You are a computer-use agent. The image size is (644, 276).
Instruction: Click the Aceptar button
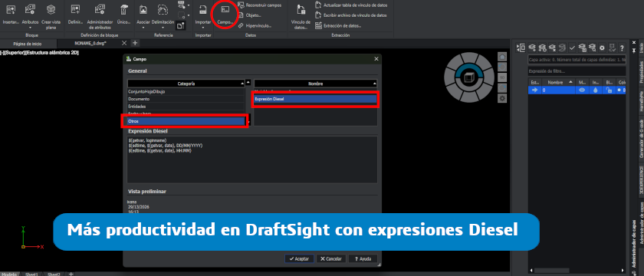click(300, 259)
